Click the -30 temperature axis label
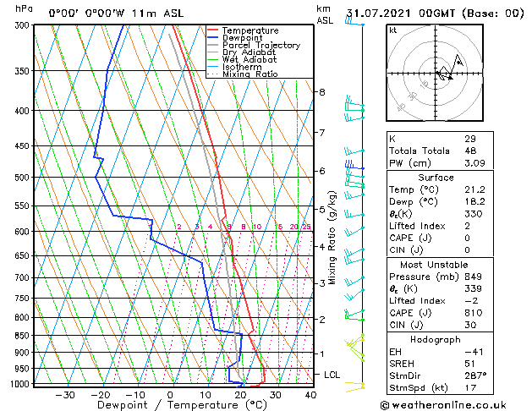Viewport: 532px width, 411px height. point(65,396)
